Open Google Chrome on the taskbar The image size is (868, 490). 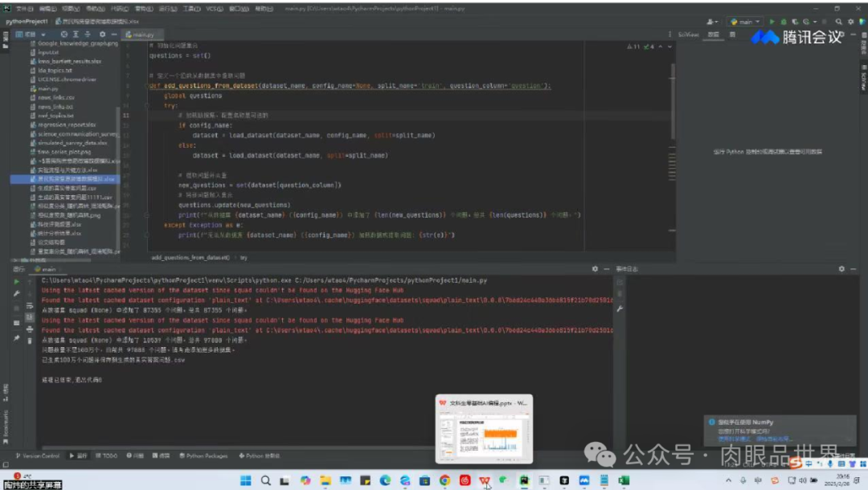click(444, 480)
